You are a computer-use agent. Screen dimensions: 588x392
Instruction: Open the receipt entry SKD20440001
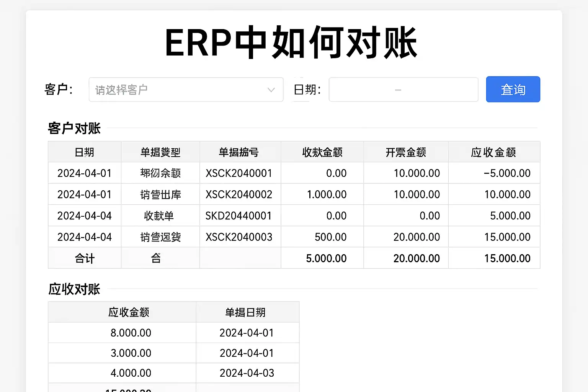[238, 216]
